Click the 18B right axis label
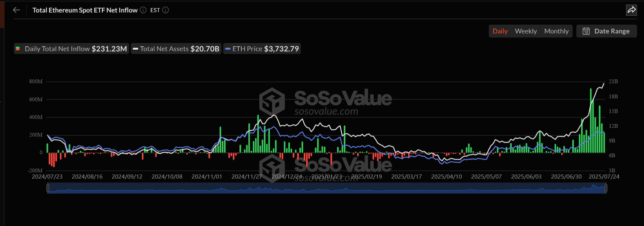This screenshot has height=226, width=644. point(613,97)
